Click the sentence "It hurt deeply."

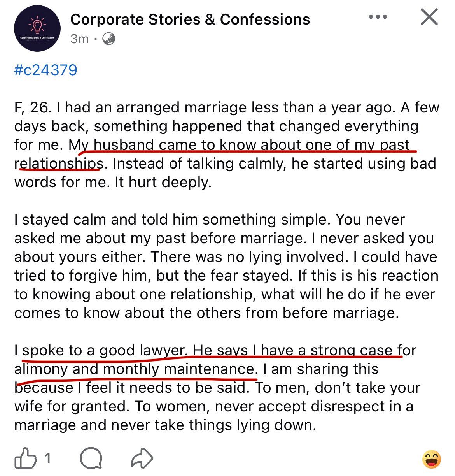point(163,182)
